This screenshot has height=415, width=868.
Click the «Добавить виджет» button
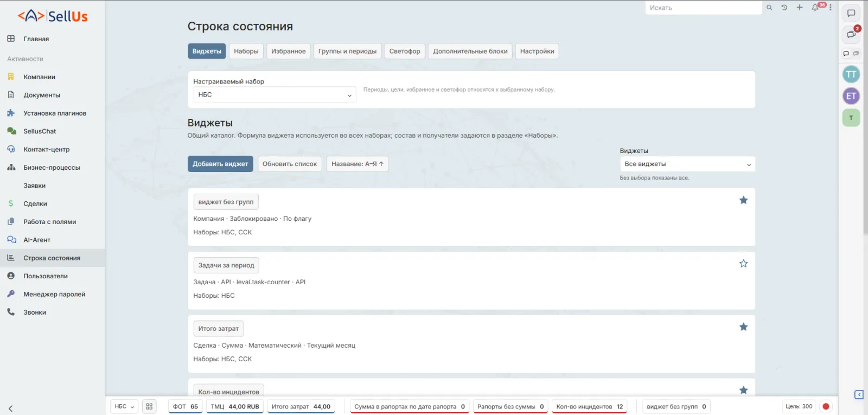tap(220, 164)
